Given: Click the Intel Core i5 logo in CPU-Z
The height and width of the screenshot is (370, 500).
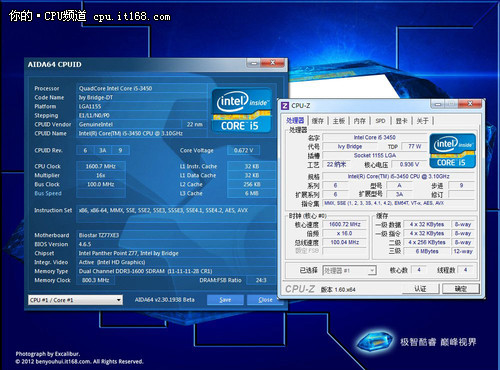Looking at the screenshot, I should [x=453, y=151].
